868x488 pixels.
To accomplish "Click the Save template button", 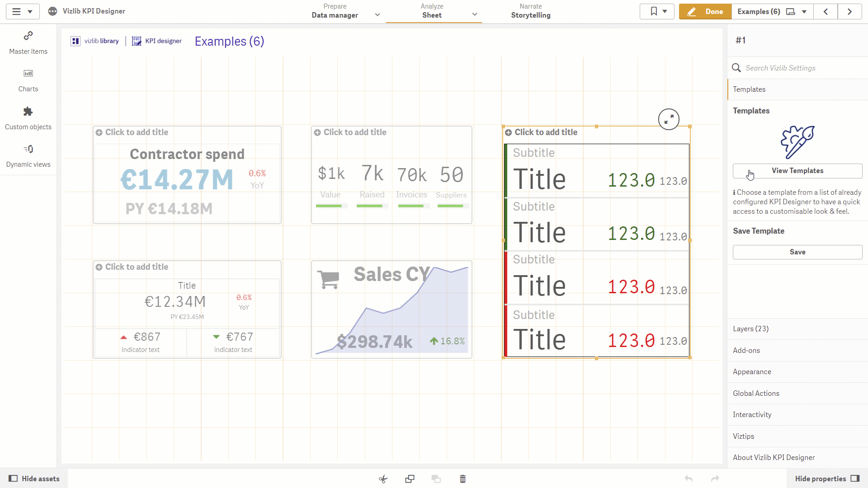I will pos(797,252).
